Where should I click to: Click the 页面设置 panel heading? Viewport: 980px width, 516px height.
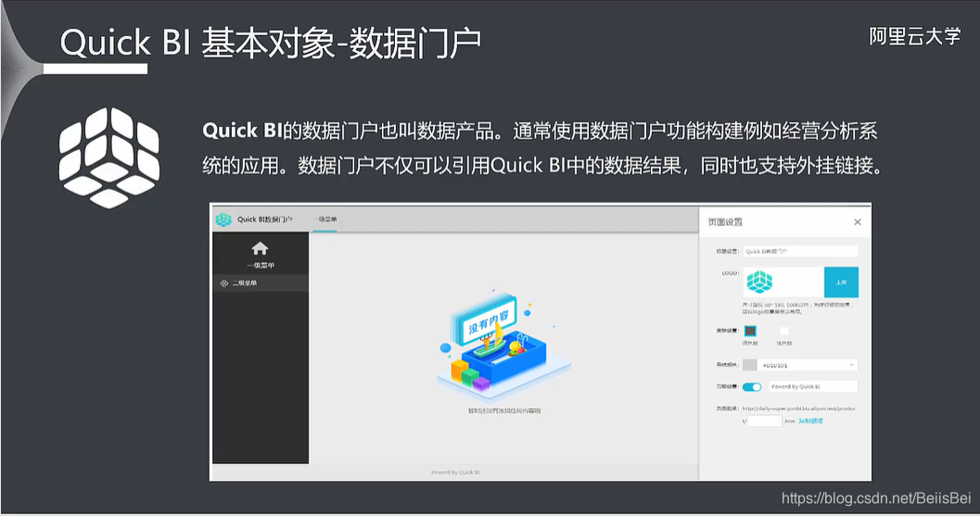(x=725, y=221)
